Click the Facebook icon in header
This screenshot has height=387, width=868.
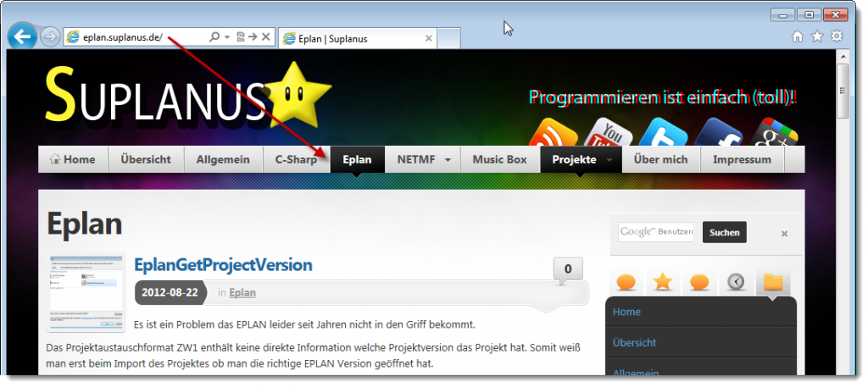718,134
